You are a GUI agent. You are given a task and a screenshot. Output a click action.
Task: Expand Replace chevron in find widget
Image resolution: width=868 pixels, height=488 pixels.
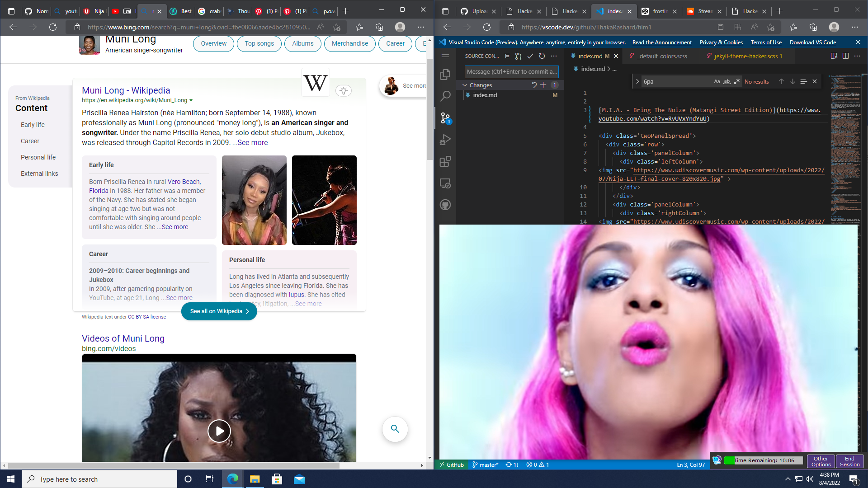pos(637,81)
